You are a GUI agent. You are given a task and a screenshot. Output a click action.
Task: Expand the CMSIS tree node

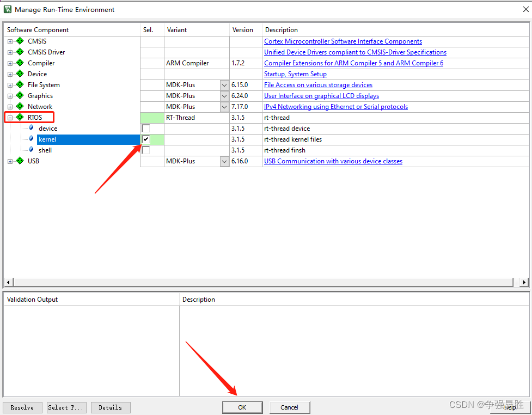click(x=9, y=41)
